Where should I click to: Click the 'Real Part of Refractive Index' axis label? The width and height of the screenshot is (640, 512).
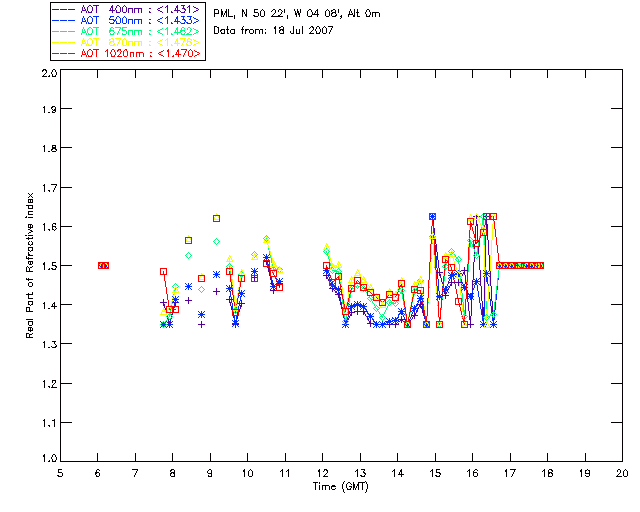click(x=32, y=266)
